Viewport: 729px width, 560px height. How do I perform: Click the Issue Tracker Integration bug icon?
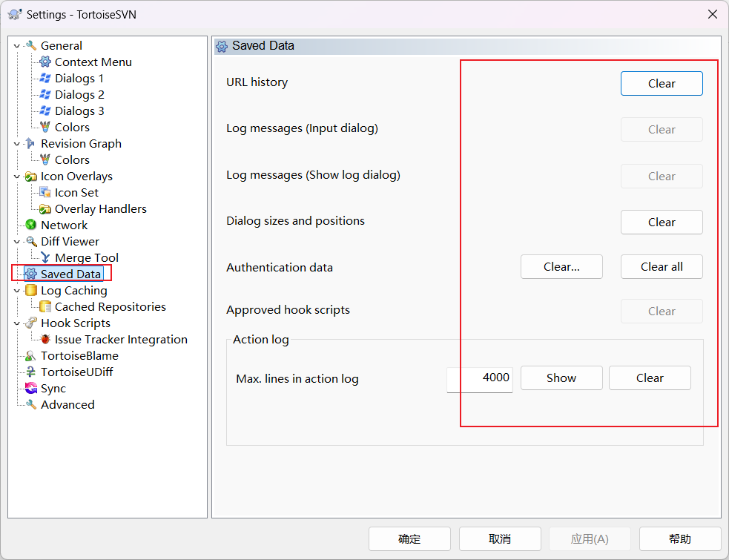click(45, 339)
